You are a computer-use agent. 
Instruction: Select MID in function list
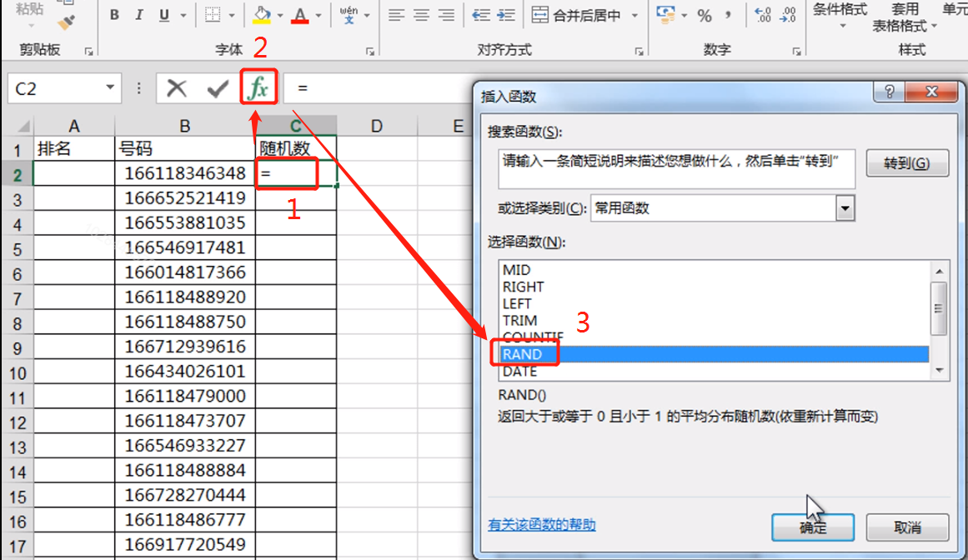714,269
